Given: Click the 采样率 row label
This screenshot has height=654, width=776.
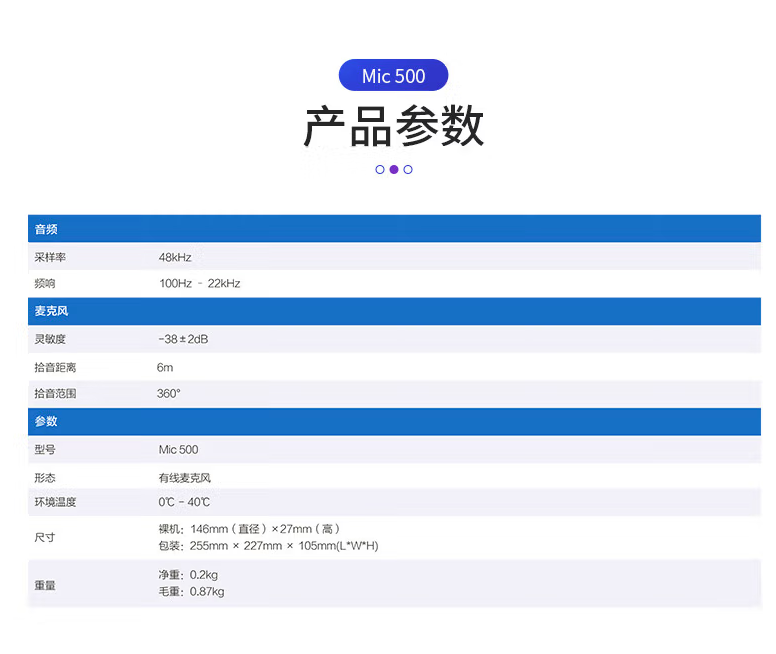Looking at the screenshot, I should [x=50, y=257].
